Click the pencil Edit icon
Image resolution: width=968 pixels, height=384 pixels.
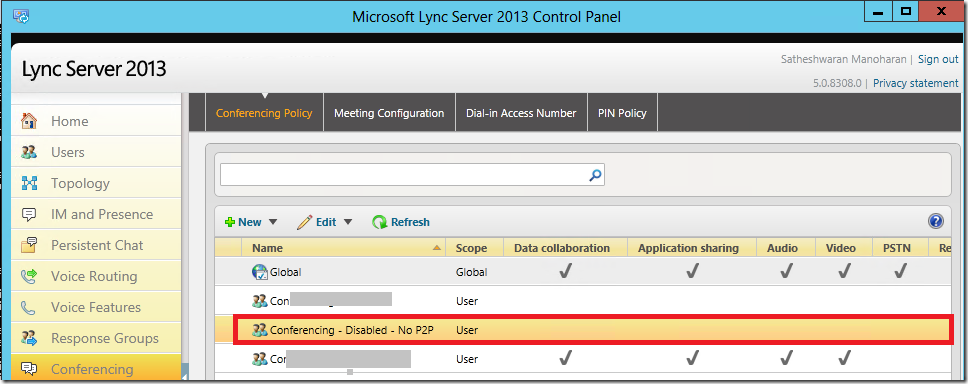coord(304,222)
